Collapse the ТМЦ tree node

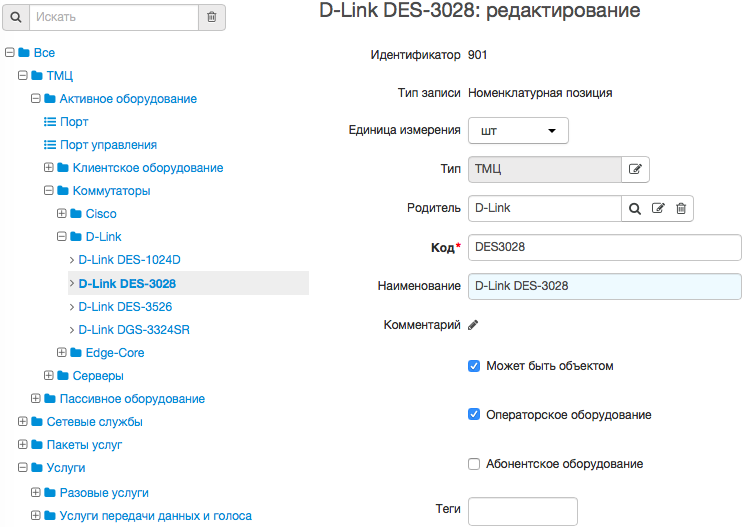pos(22,75)
